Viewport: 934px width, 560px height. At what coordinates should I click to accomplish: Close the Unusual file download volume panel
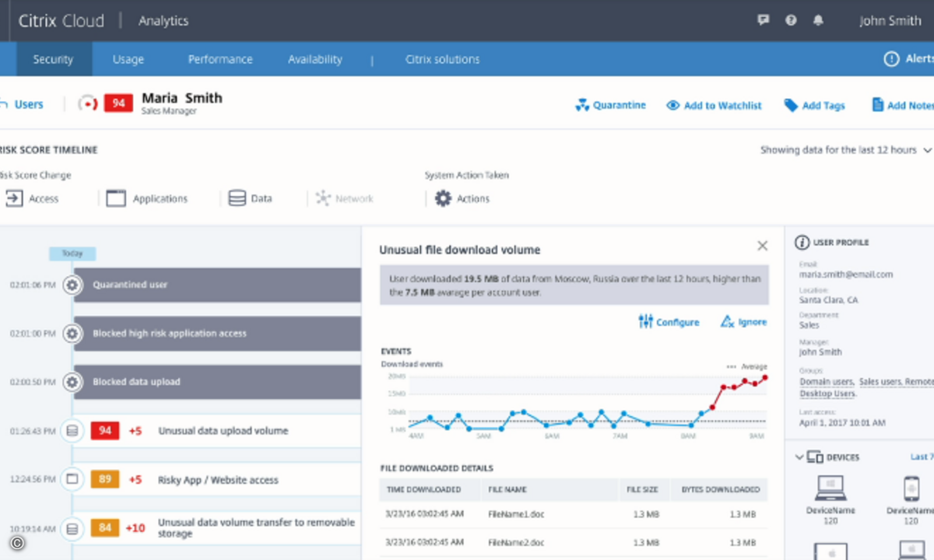[763, 246]
